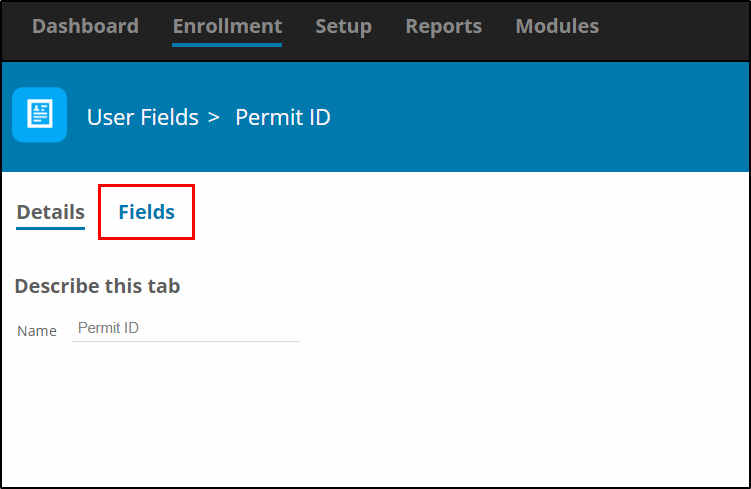751x489 pixels.
Task: Switch to the Fields tab
Action: (147, 212)
